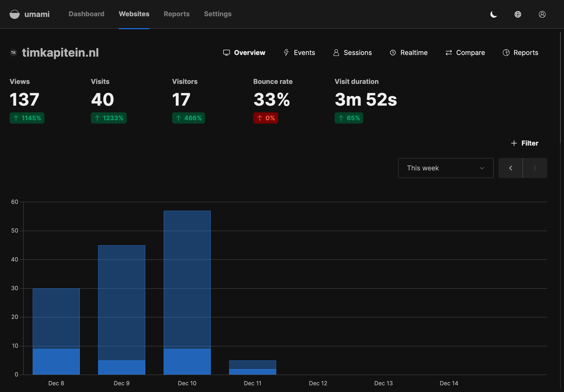
Task: Open the Settings navigation item
Action: 217,14
